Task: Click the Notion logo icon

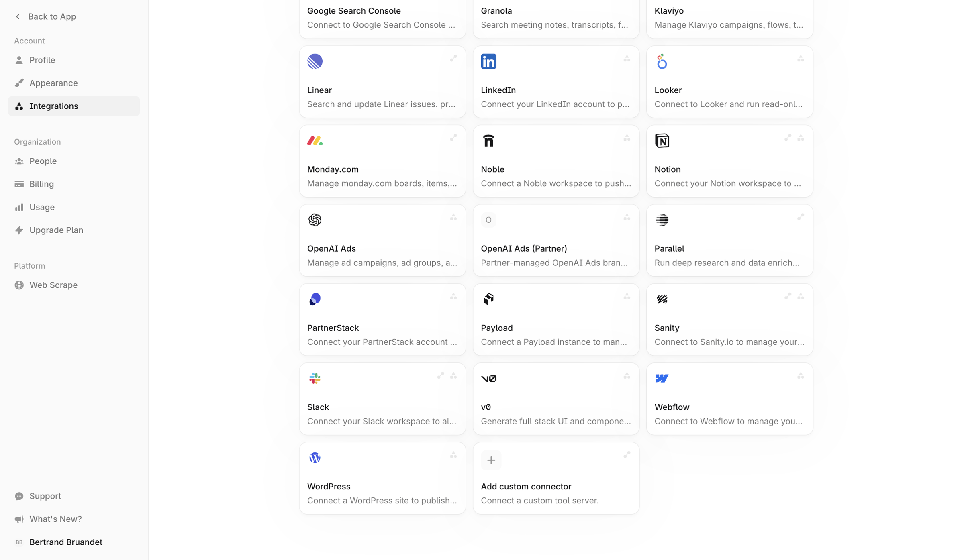Action: pyautogui.click(x=662, y=141)
